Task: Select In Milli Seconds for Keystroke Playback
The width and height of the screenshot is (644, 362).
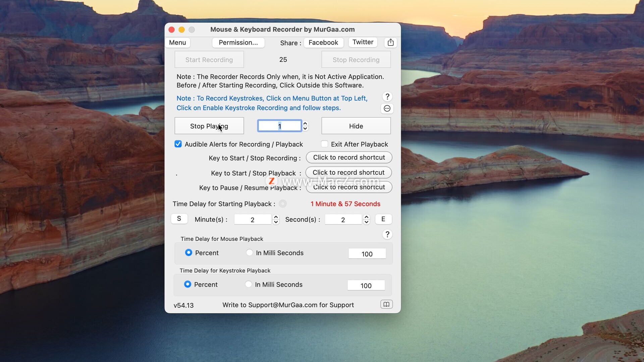Action: coord(248,284)
